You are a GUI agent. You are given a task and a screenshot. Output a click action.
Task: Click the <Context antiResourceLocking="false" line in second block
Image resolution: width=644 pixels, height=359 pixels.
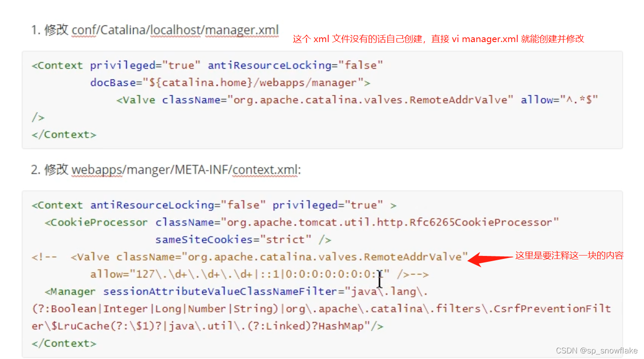214,205
